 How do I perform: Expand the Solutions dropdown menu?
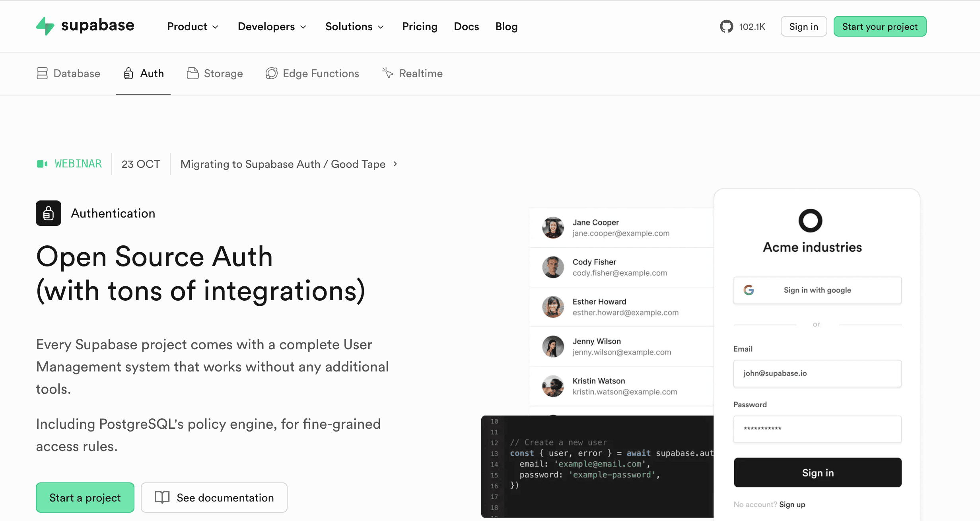pos(354,27)
